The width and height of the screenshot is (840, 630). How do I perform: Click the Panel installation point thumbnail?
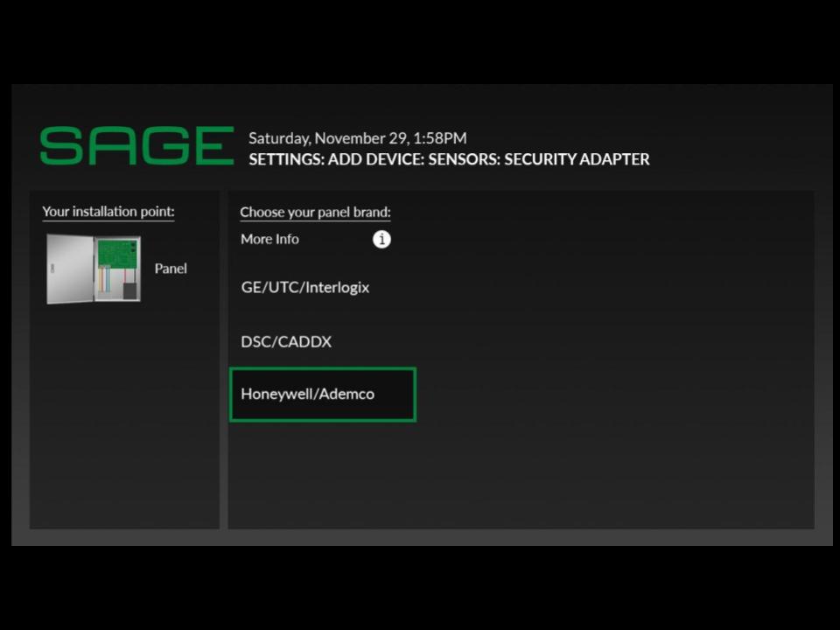point(94,269)
